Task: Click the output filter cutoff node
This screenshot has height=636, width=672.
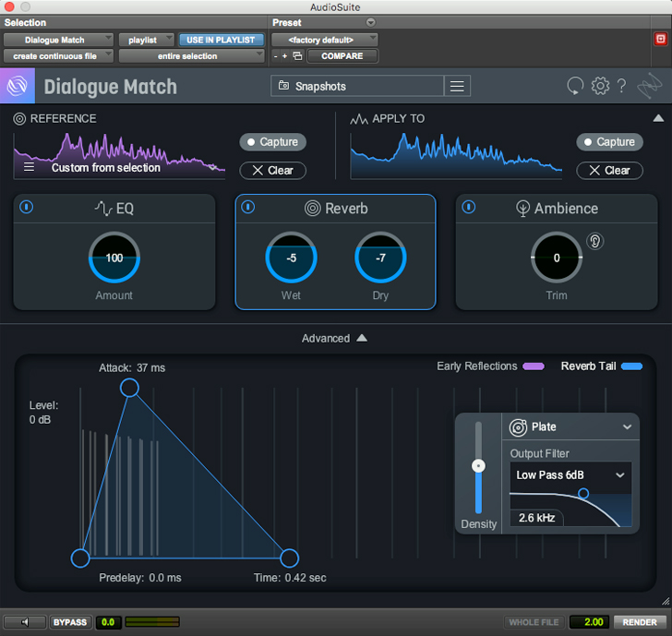Action: [582, 493]
